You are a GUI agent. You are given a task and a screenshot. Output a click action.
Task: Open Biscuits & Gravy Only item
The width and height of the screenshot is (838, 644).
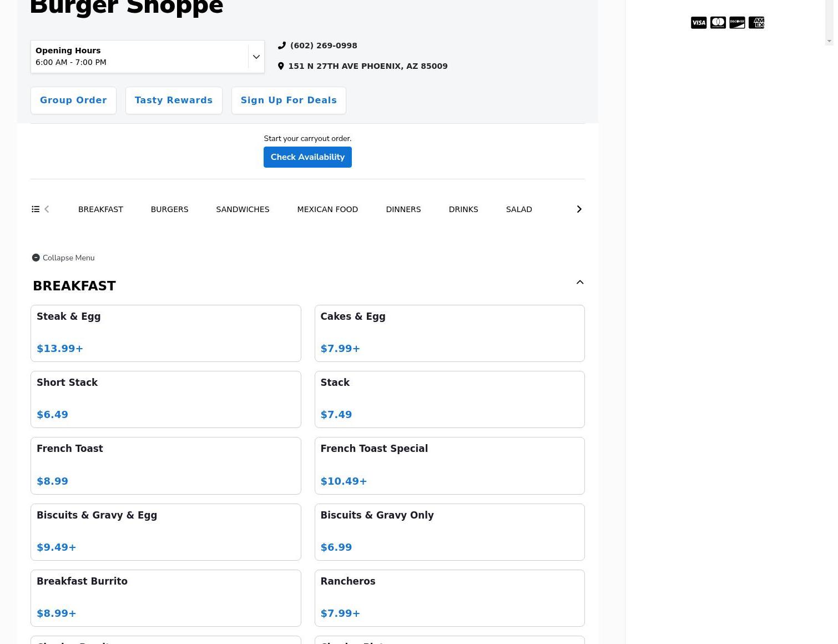pos(450,532)
